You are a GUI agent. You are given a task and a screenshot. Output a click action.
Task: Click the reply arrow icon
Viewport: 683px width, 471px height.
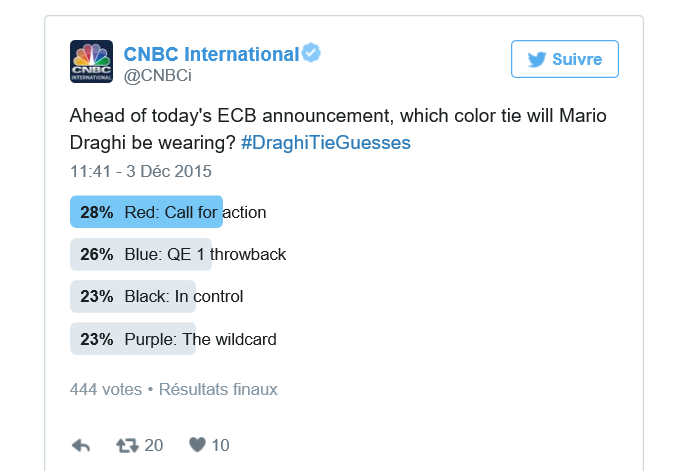tap(82, 445)
